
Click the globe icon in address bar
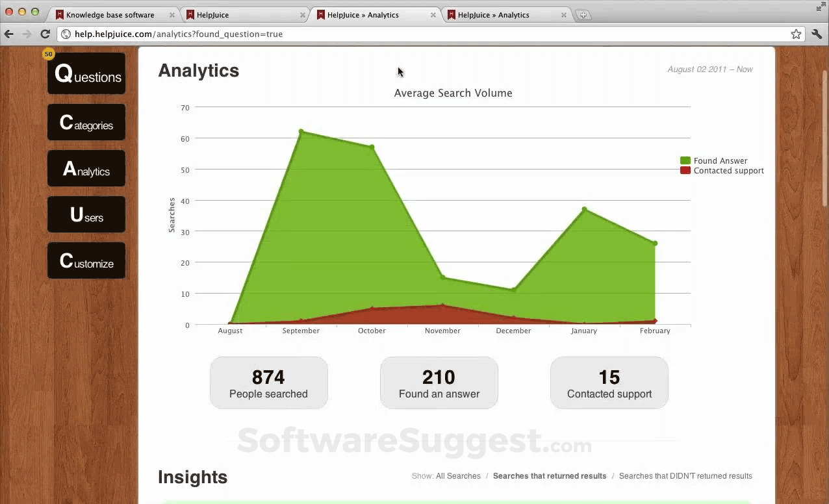click(66, 34)
